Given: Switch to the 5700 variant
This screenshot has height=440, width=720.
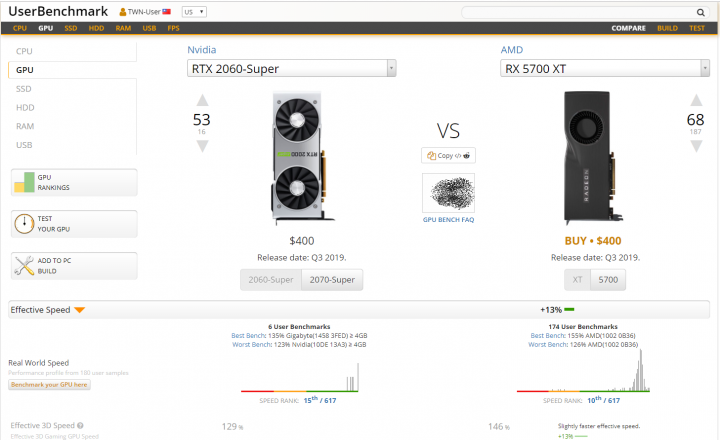Looking at the screenshot, I should (x=608, y=280).
